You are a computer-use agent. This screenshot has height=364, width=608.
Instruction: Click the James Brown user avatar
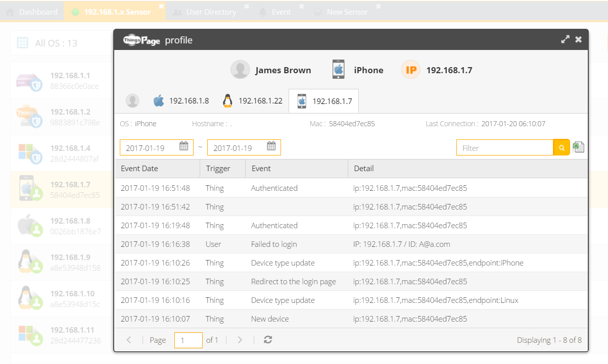pos(240,70)
